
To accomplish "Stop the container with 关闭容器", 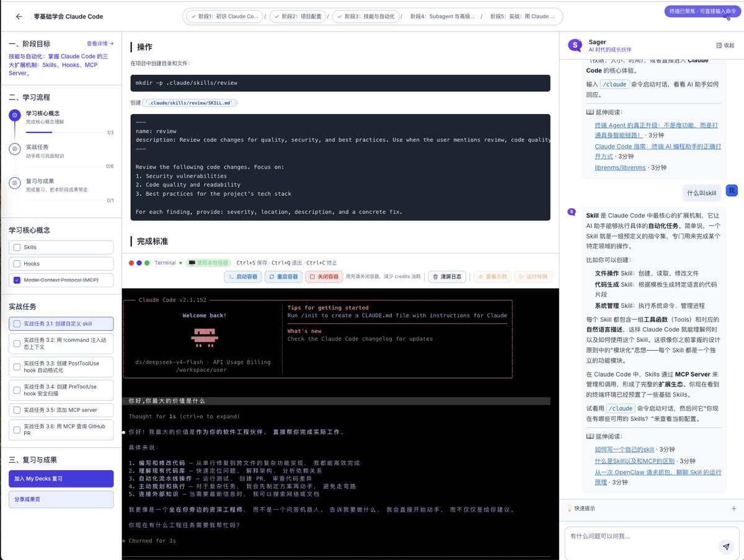I will (x=324, y=277).
